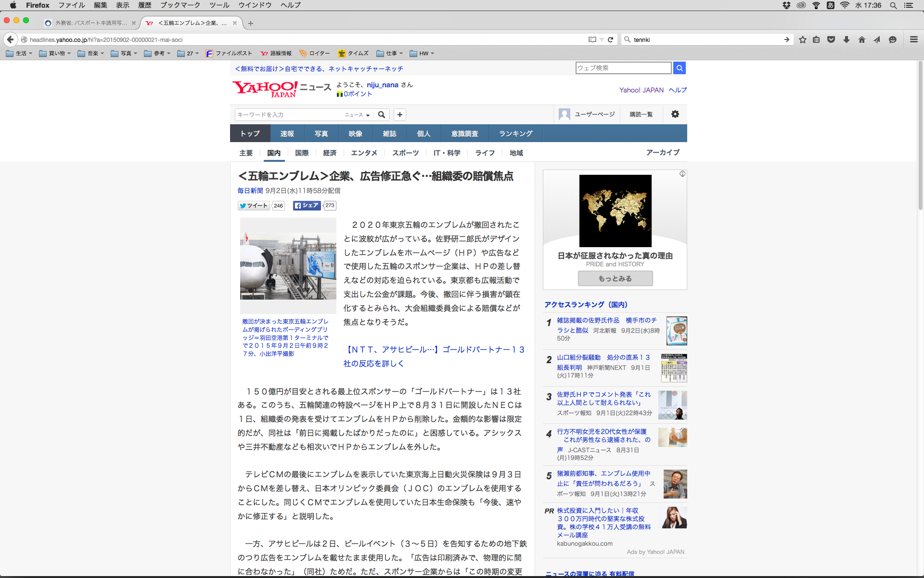The height and width of the screenshot is (578, 924).
Task: Switch to the 速報 news tab
Action: pos(287,133)
